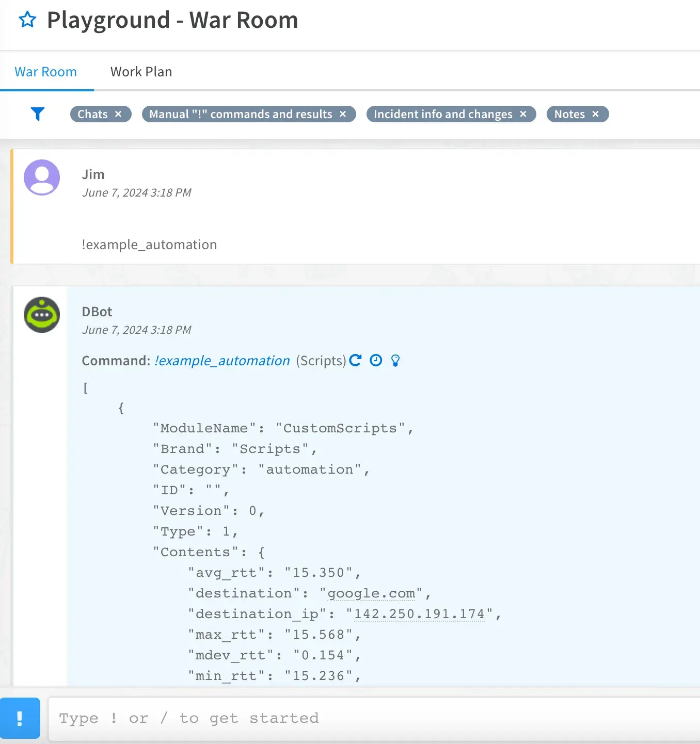Remove the Manual "!" commands and results filter
This screenshot has width=700, height=744.
point(343,114)
